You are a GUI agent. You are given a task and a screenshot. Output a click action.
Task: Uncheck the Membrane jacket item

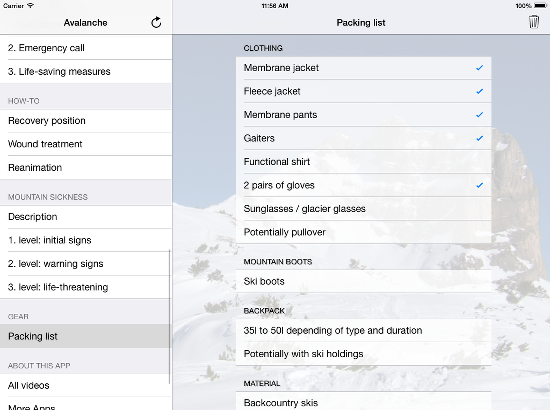[x=363, y=68]
